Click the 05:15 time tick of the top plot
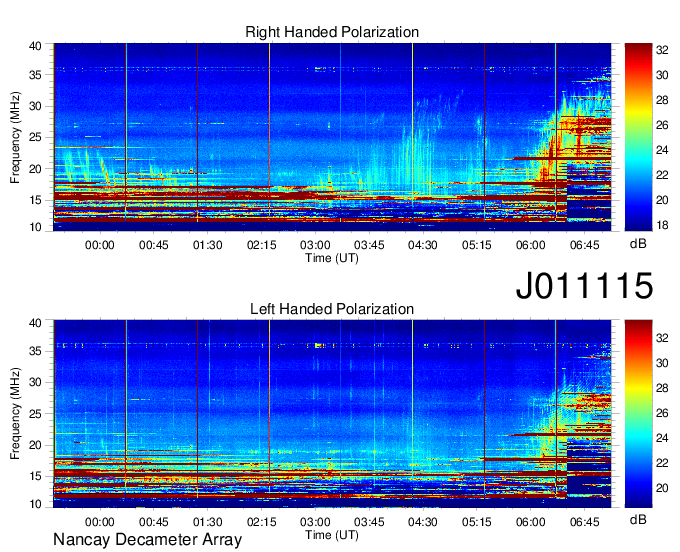The height and width of the screenshot is (552, 680). pos(477,245)
